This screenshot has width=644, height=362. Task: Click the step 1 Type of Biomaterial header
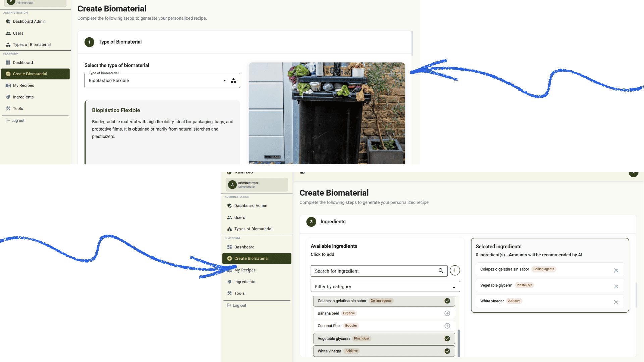tap(120, 42)
